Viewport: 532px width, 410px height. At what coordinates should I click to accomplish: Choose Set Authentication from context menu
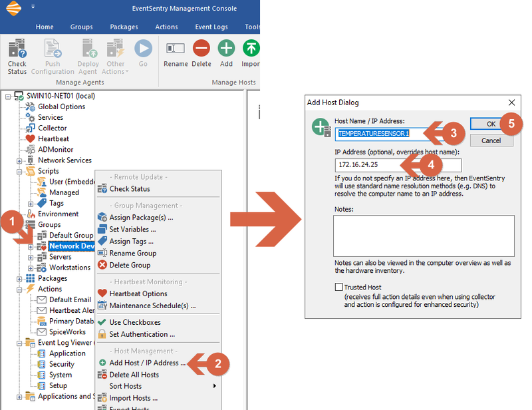(x=142, y=334)
